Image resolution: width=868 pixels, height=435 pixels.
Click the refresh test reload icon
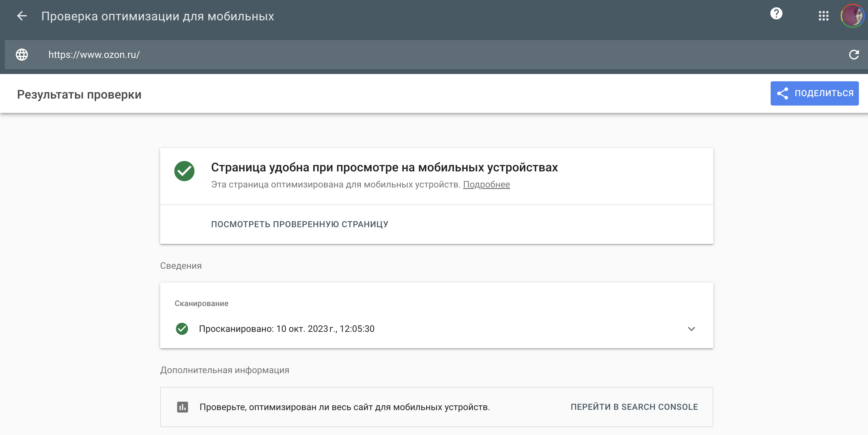click(854, 55)
